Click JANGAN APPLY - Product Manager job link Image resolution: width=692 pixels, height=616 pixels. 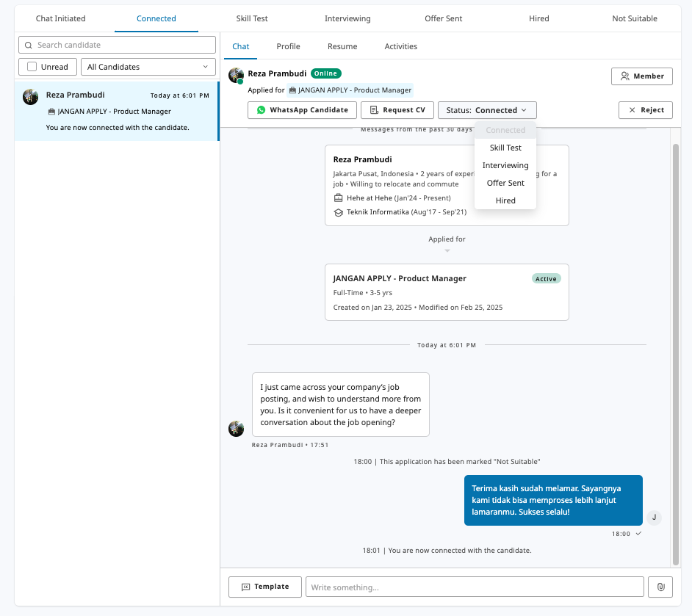pyautogui.click(x=350, y=90)
